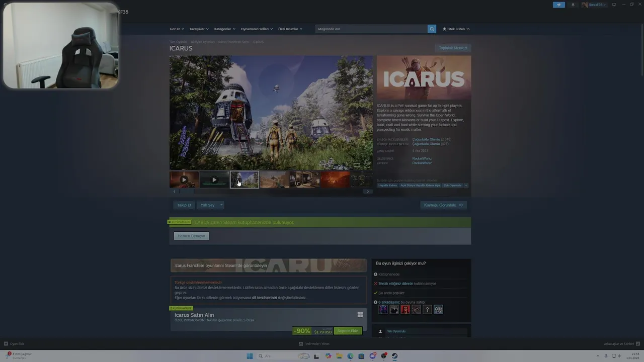644x362 pixels.
Task: Click the Takip Et follow button
Action: tap(184, 205)
